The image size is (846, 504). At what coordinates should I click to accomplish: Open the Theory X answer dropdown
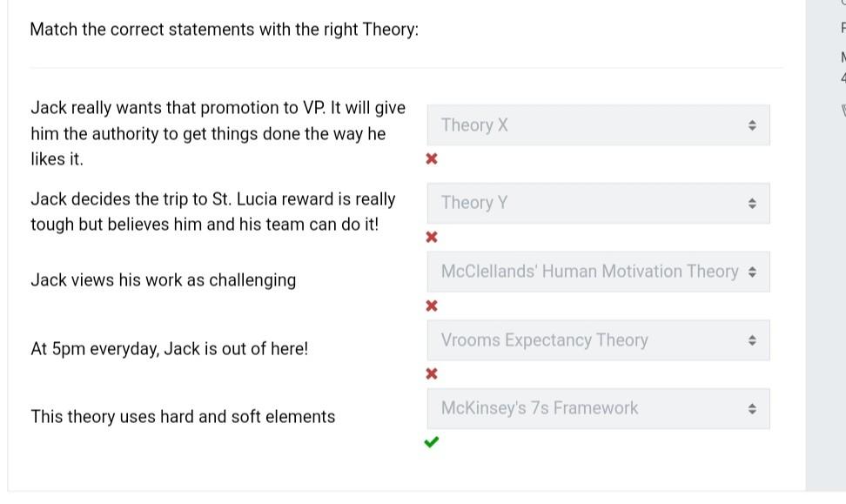[x=598, y=124]
